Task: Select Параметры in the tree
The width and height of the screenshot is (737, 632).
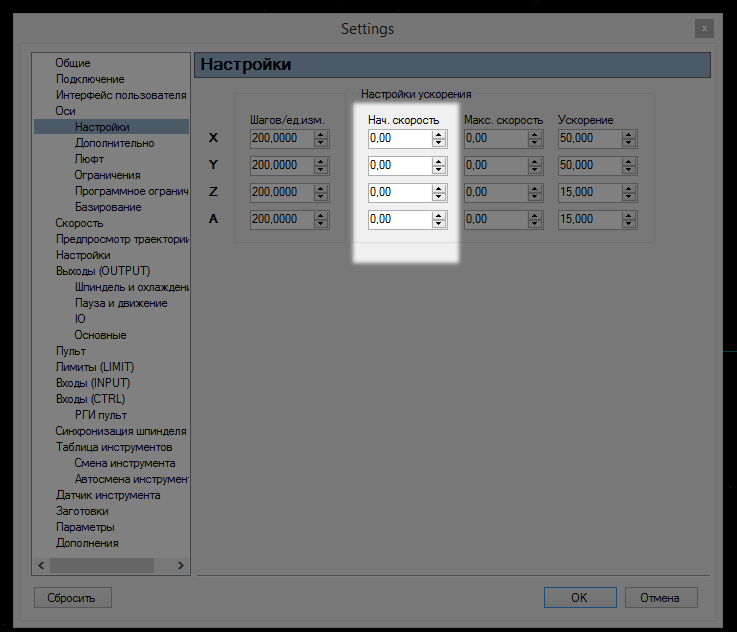Action: [x=85, y=527]
